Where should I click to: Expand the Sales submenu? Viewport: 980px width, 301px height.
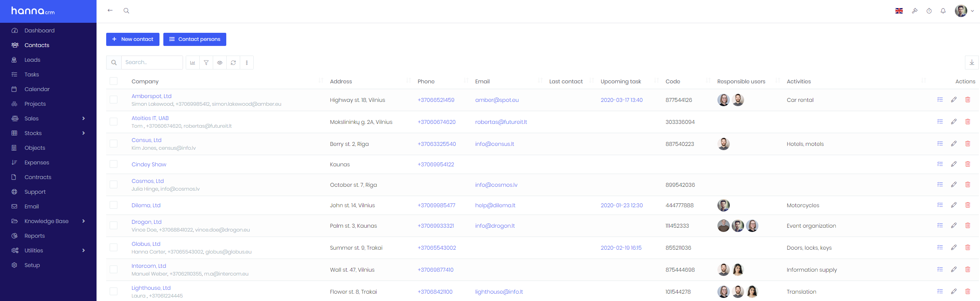(x=83, y=118)
